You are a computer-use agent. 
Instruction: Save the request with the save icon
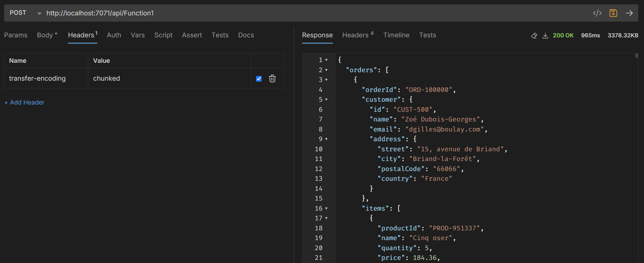tap(613, 13)
